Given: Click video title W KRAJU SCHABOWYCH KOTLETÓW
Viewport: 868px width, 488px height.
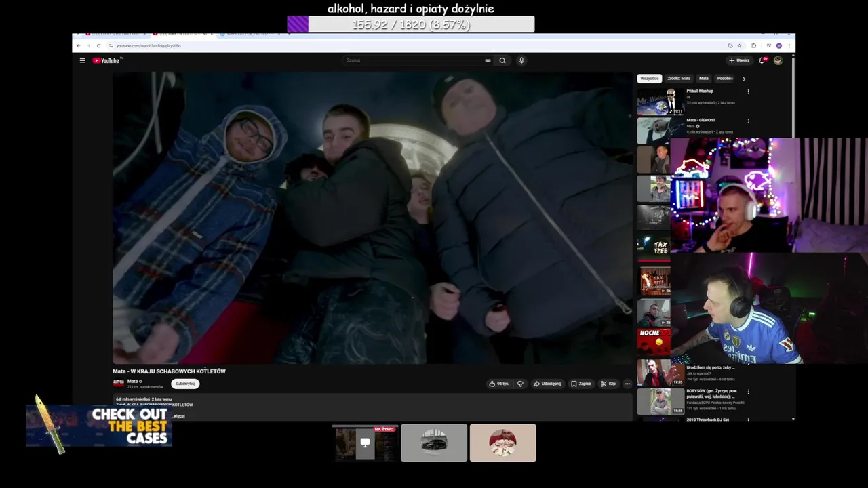Looking at the screenshot, I should point(169,371).
